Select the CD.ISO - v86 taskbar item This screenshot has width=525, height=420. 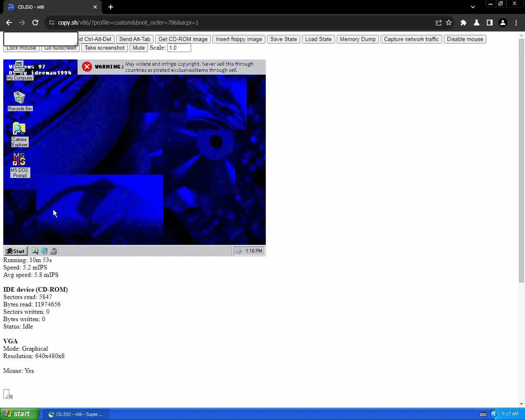[x=76, y=414]
